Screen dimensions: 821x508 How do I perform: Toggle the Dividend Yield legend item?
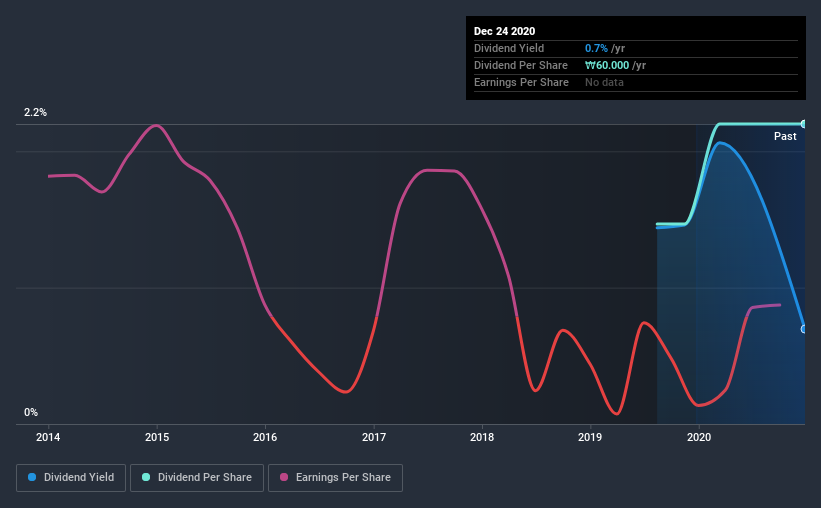pyautogui.click(x=72, y=478)
